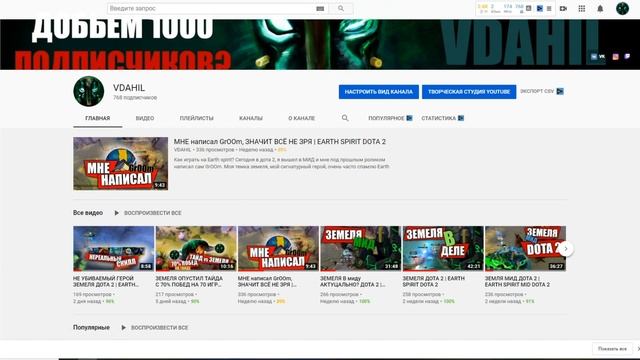
Task: Click next arrow on video carousel
Action: (x=566, y=249)
